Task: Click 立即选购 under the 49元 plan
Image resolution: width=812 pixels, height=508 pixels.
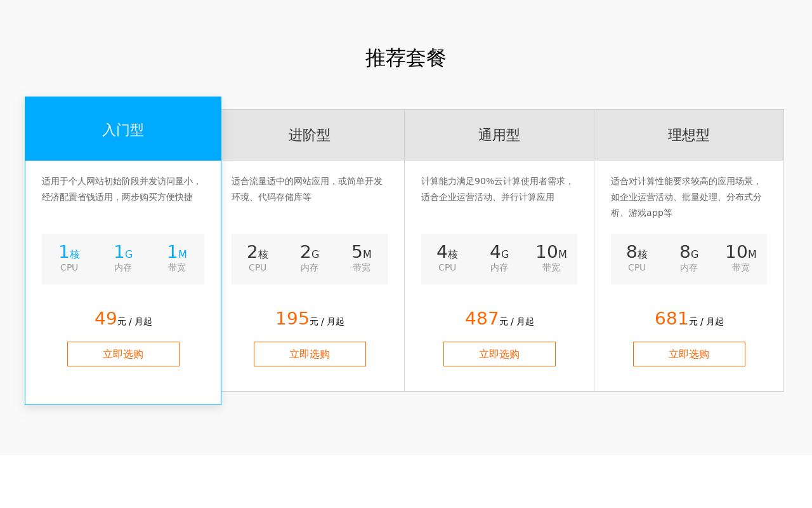Action: point(123,354)
